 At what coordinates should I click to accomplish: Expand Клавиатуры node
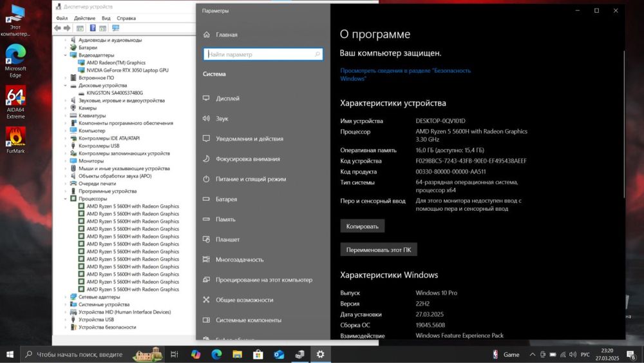coord(65,115)
